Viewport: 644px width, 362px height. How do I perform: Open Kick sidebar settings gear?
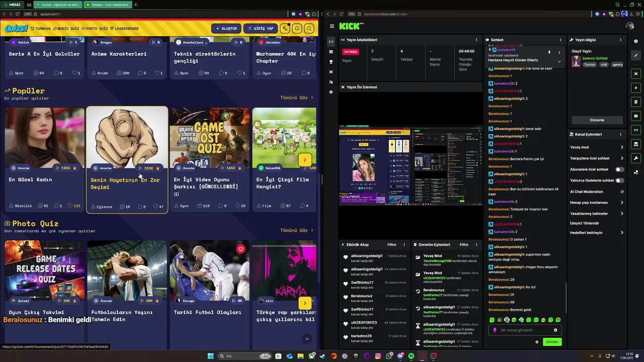[x=331, y=92]
